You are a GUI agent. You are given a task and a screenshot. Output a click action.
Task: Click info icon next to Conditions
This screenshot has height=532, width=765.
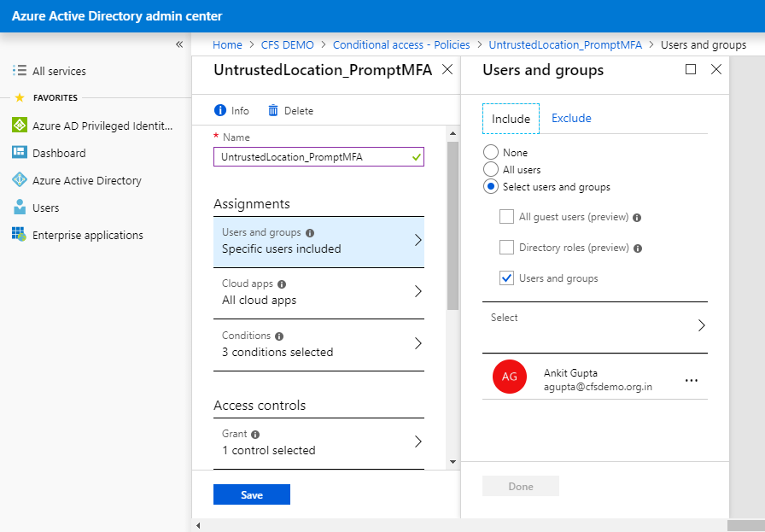(x=279, y=336)
